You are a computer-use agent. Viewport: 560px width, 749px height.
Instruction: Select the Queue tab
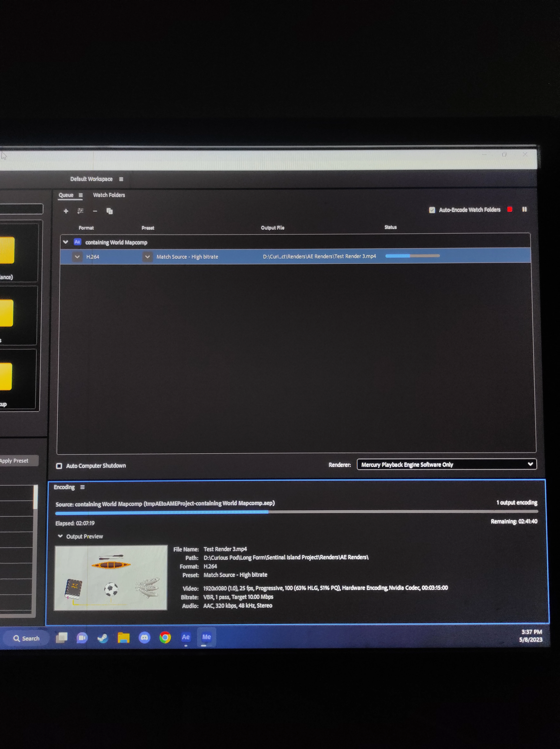66,195
